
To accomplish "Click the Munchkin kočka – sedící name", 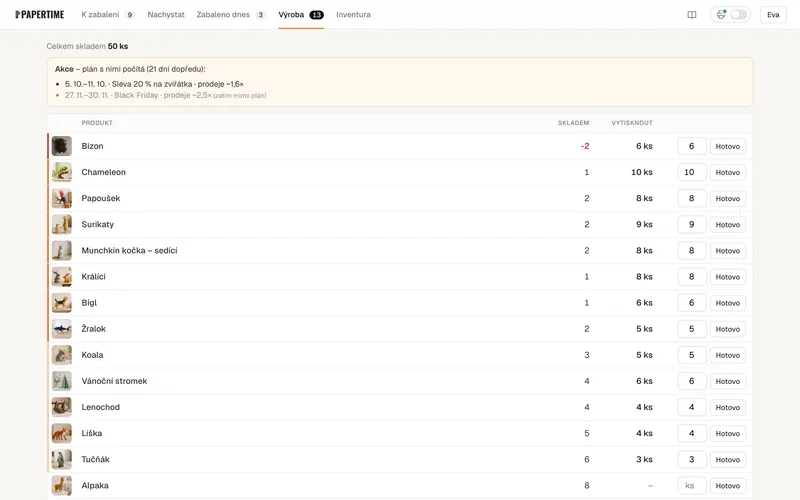I will click(x=129, y=251).
